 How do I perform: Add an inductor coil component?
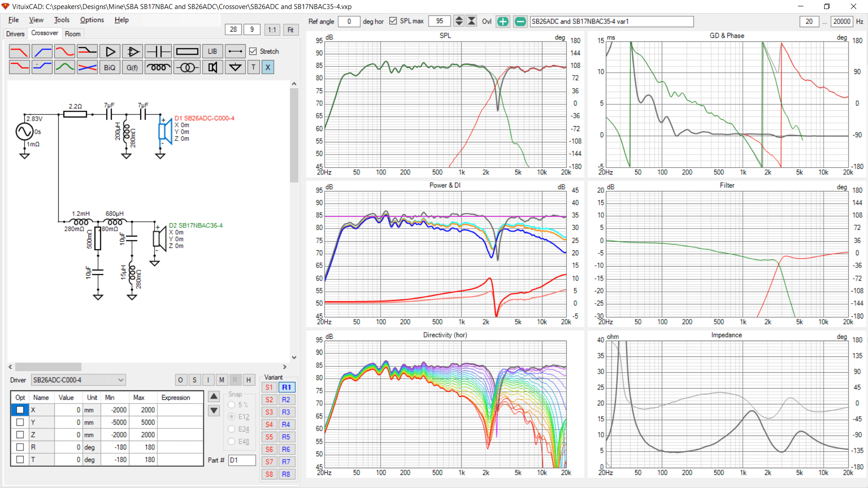[x=158, y=67]
